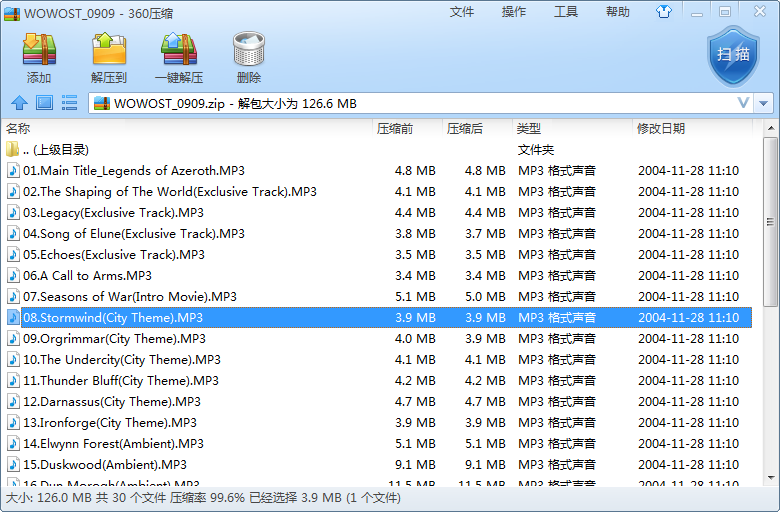Click the scrollbar down arrow
Screen dimensions: 780x512
click(x=771, y=478)
